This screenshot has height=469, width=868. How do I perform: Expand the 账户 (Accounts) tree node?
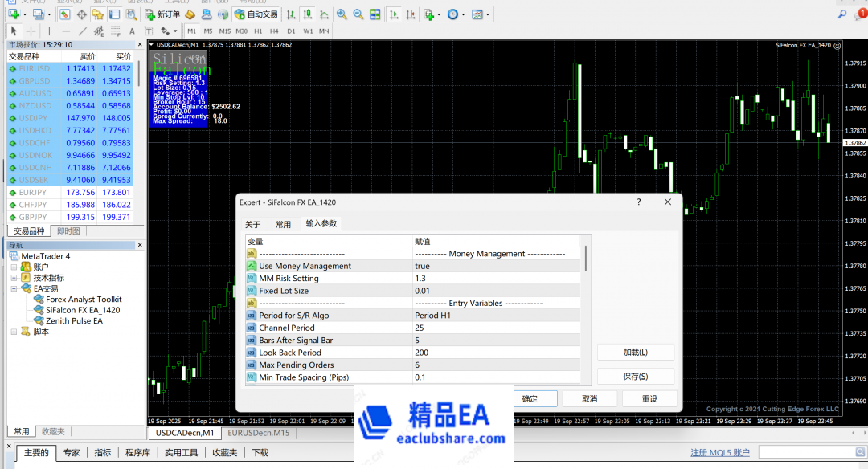14,267
